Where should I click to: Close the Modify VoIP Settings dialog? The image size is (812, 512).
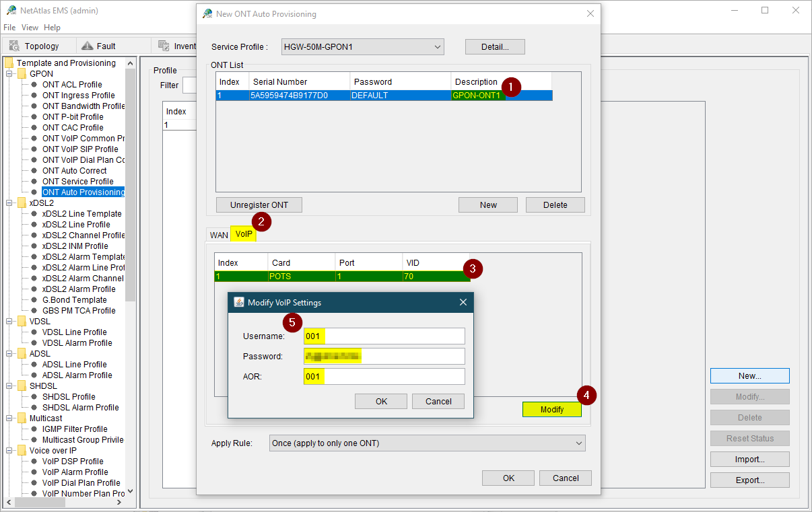[x=463, y=303]
